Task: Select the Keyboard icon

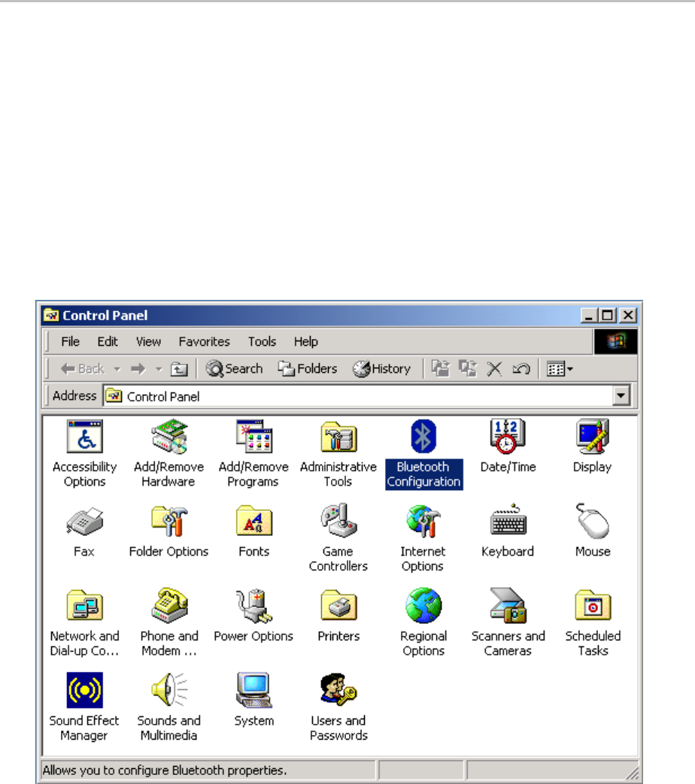Action: (508, 520)
